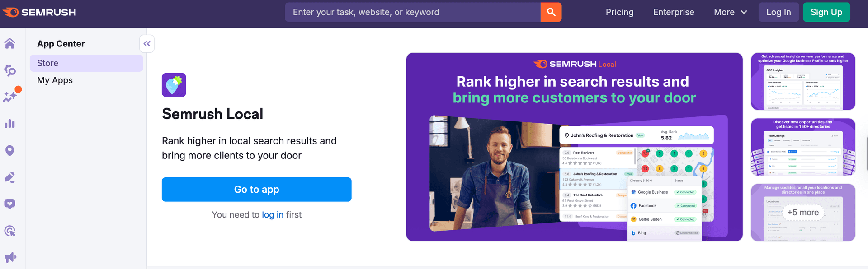This screenshot has width=868, height=269.
Task: Click the bar chart analytics sidebar icon
Action: click(x=10, y=124)
